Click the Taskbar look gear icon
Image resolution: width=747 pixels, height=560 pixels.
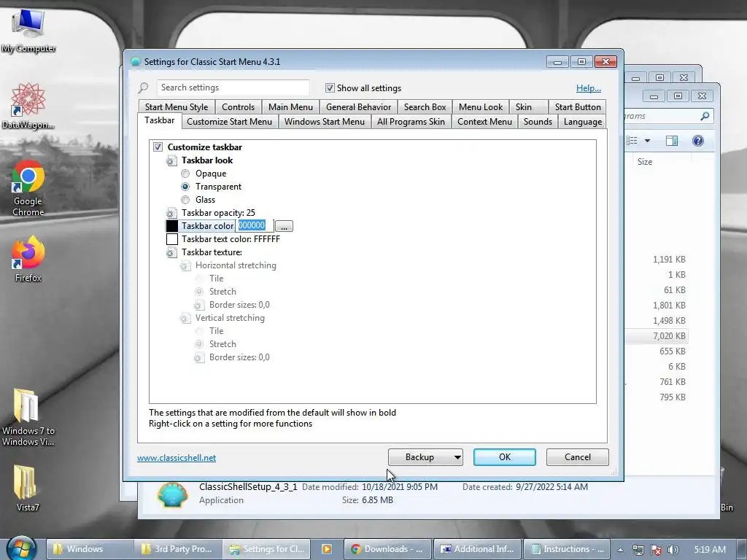171,160
